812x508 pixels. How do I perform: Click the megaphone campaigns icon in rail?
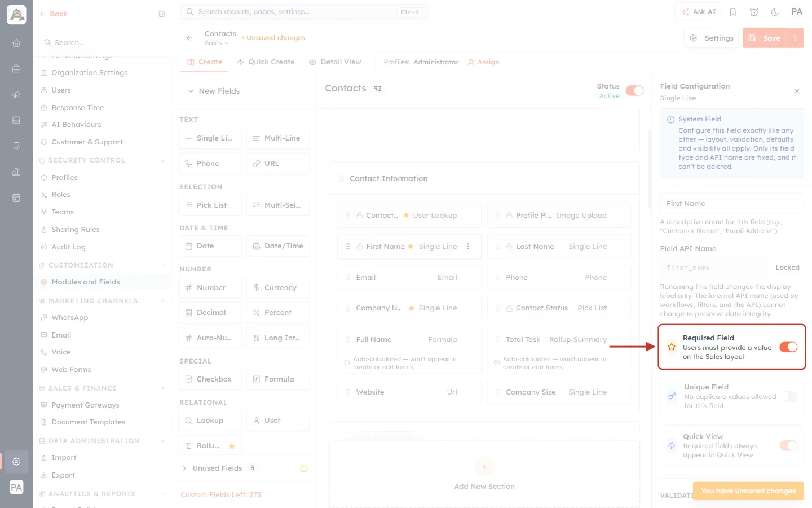point(16,94)
